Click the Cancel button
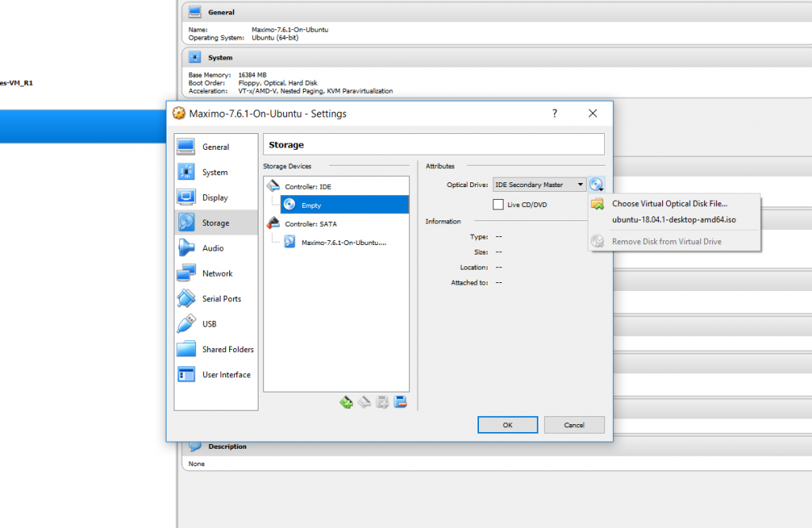The height and width of the screenshot is (528, 812). (574, 425)
